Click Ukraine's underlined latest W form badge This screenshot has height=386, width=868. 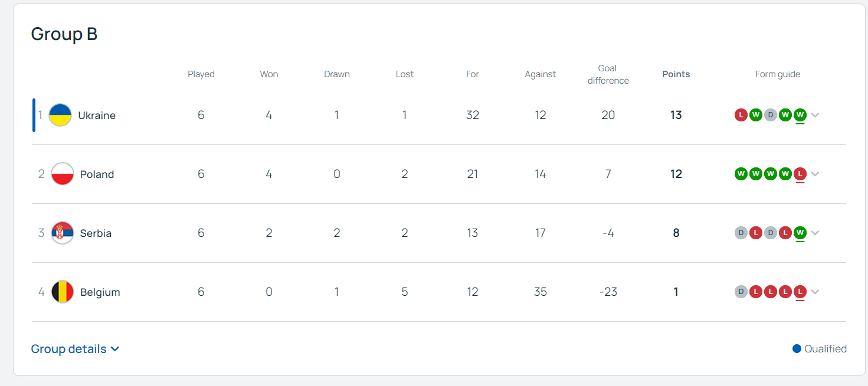pyautogui.click(x=800, y=115)
